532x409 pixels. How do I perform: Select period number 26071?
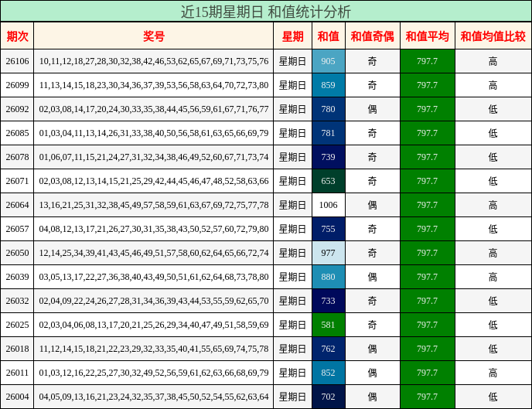coord(17,181)
